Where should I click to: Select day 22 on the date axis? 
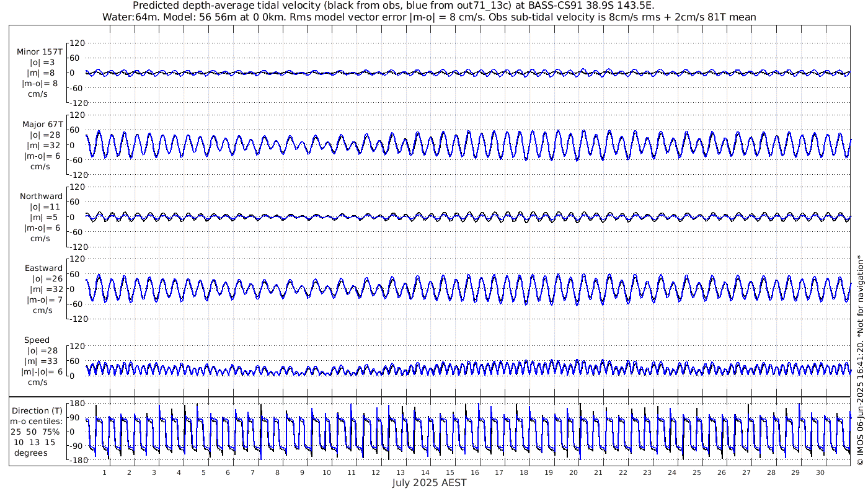[622, 472]
